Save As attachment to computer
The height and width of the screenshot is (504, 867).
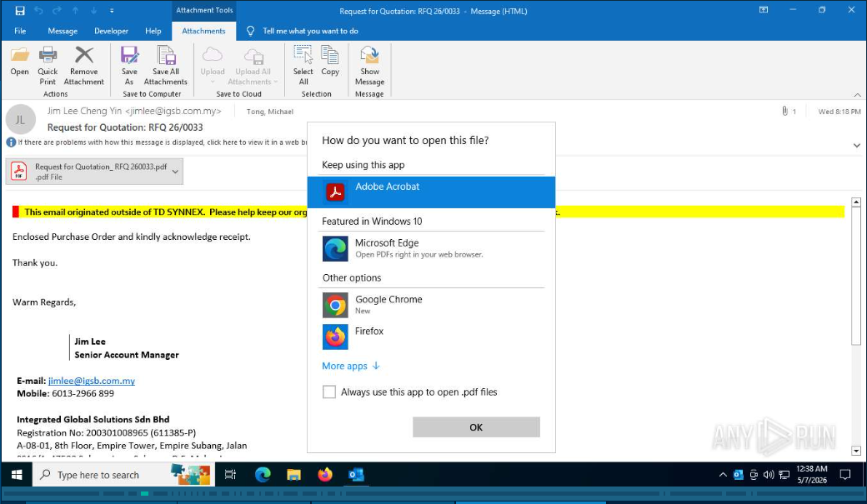click(129, 65)
